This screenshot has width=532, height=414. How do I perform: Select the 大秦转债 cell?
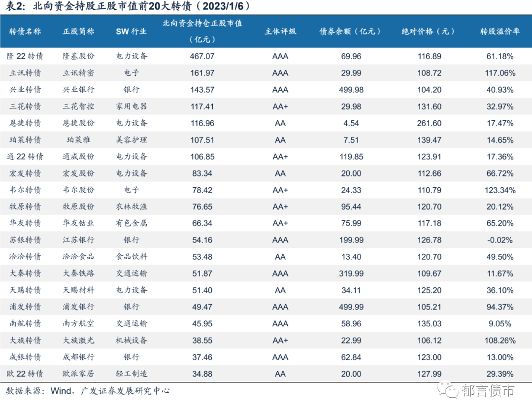(25, 273)
